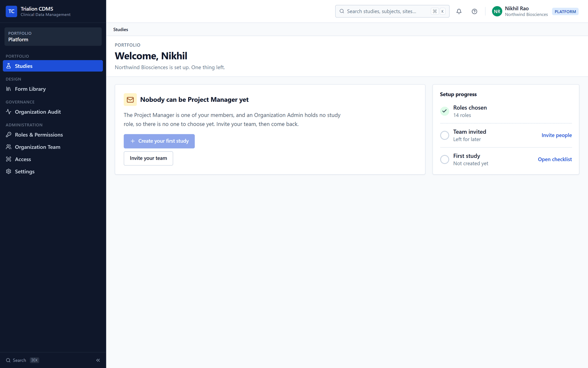Click the library icon beside Form Library

coord(9,89)
